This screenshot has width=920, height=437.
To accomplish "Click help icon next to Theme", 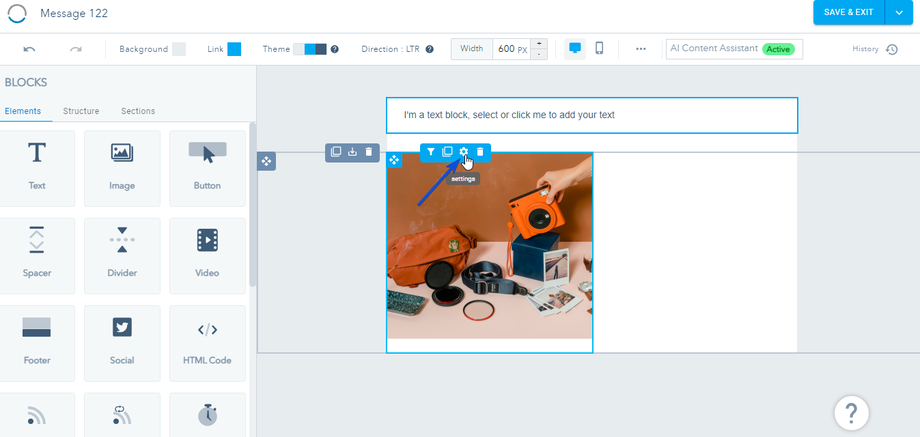I will (334, 49).
